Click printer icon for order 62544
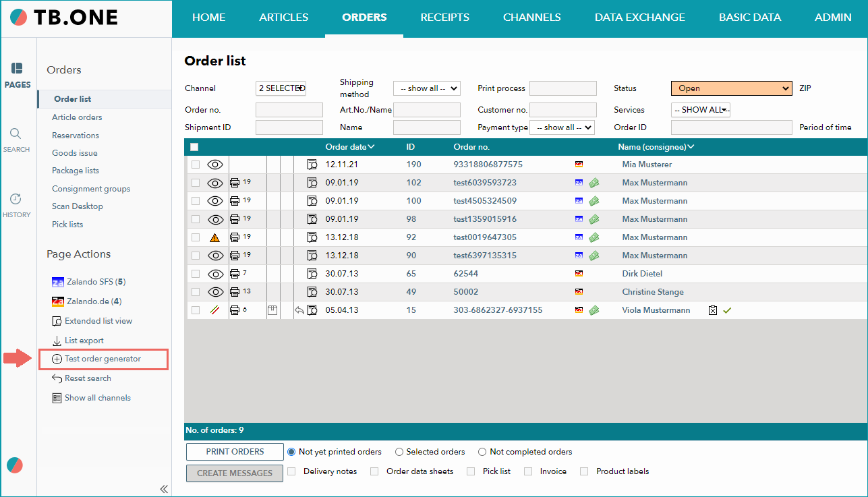The width and height of the screenshot is (868, 497). point(235,274)
